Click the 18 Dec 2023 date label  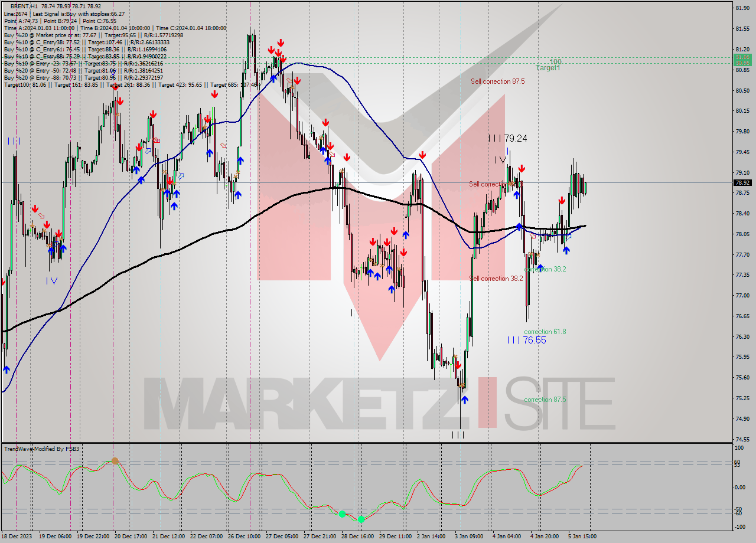click(x=16, y=537)
